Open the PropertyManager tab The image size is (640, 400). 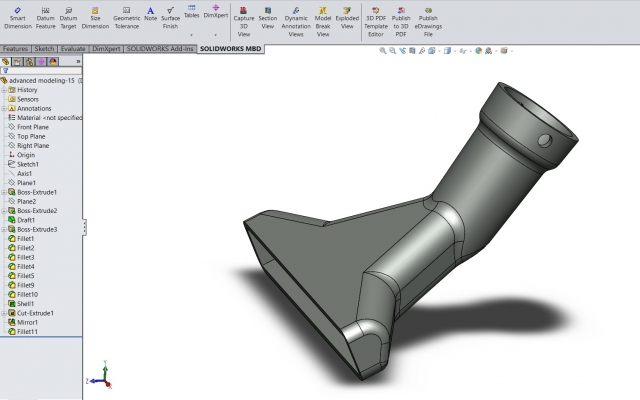click(18, 62)
